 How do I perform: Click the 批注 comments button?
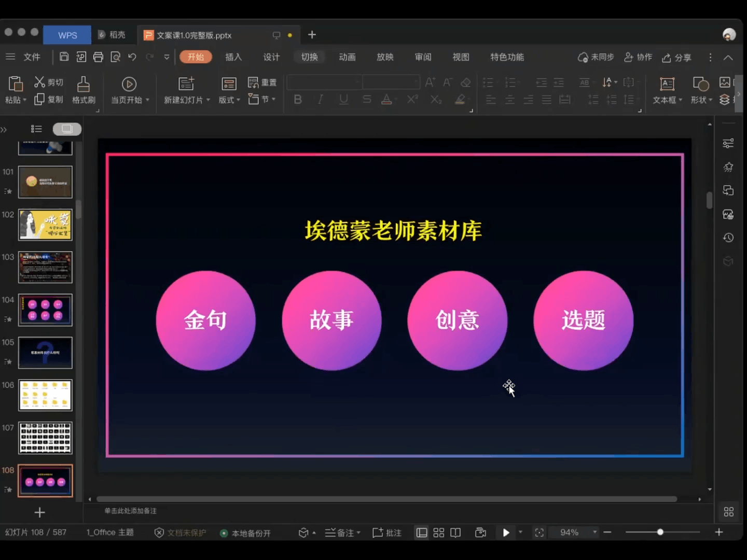pyautogui.click(x=387, y=533)
